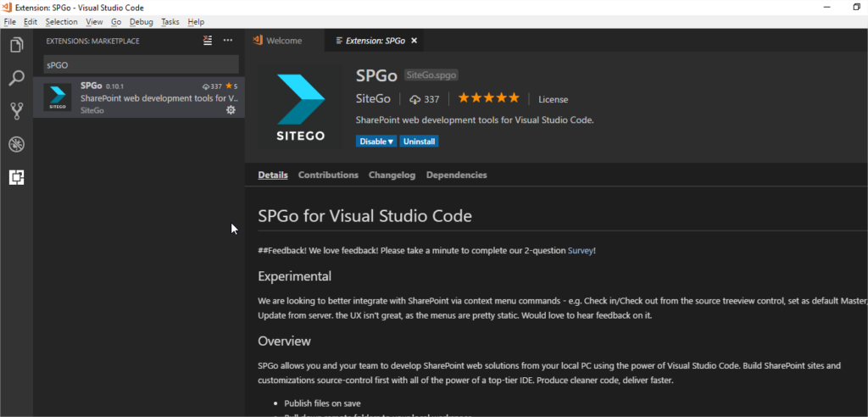Click the Overview heading
Viewport: 868px width, 417px height.
(285, 341)
